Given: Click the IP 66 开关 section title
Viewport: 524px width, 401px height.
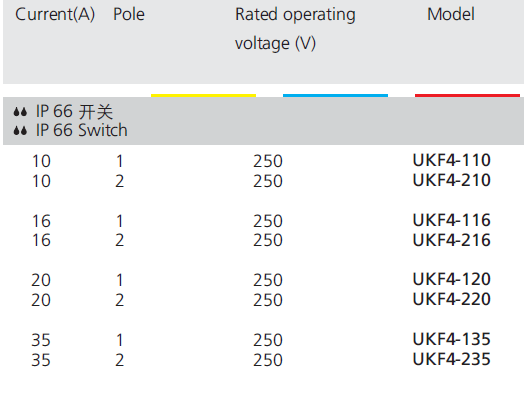Looking at the screenshot, I should [x=74, y=112].
